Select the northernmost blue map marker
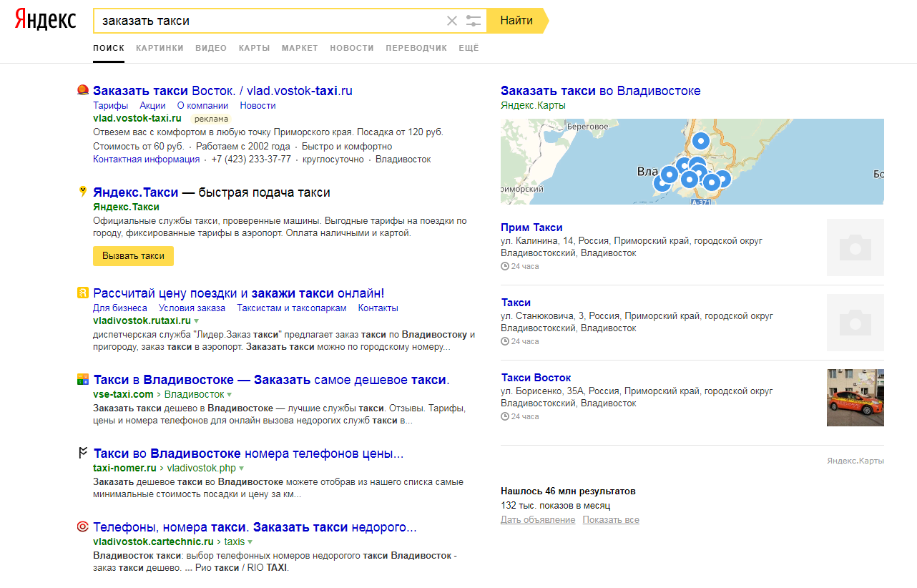The image size is (917, 588). click(701, 141)
